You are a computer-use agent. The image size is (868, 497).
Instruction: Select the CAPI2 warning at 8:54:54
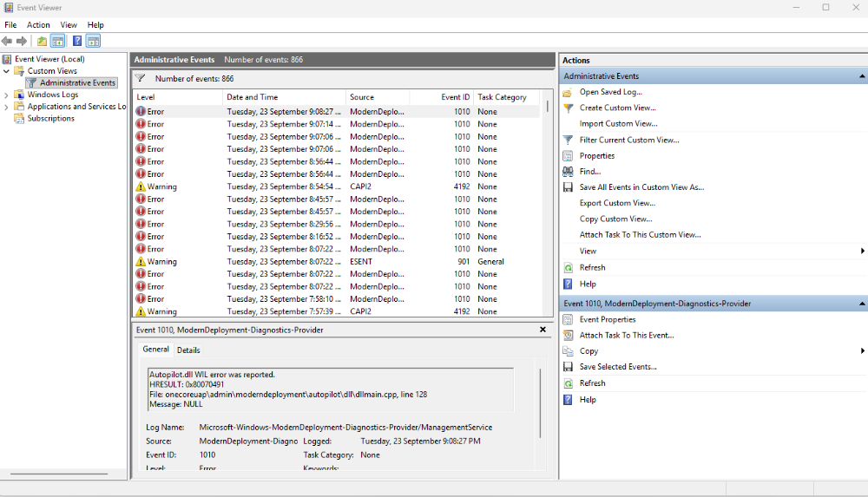point(337,187)
